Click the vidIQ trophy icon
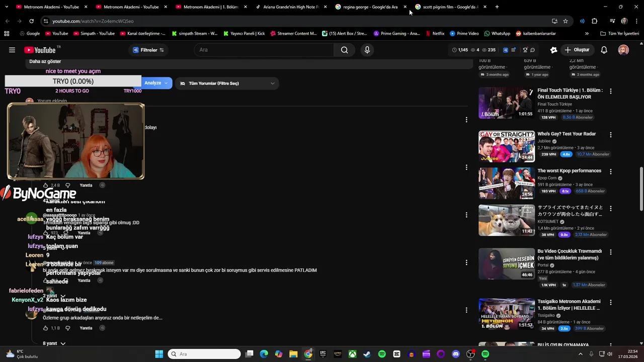This screenshot has width=644, height=362. click(525, 50)
